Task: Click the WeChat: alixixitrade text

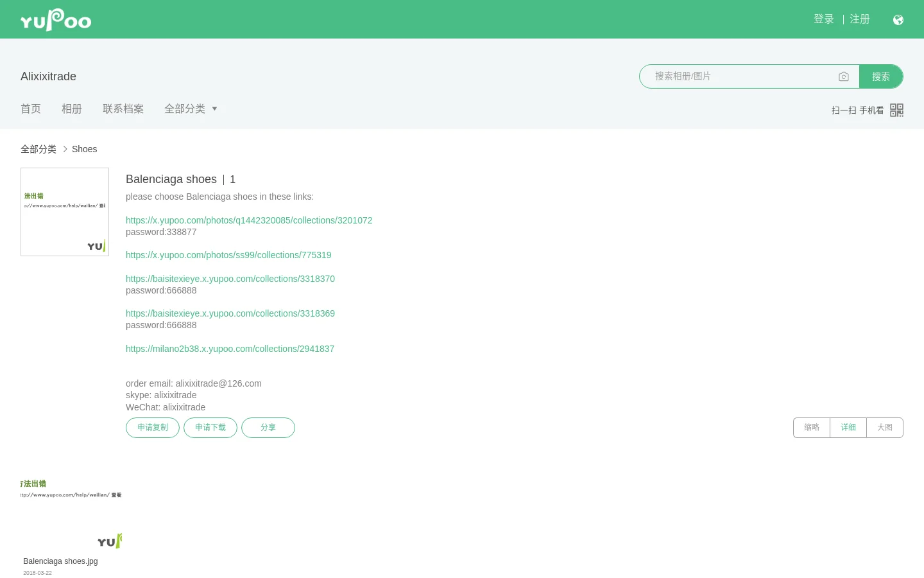Action: point(166,407)
